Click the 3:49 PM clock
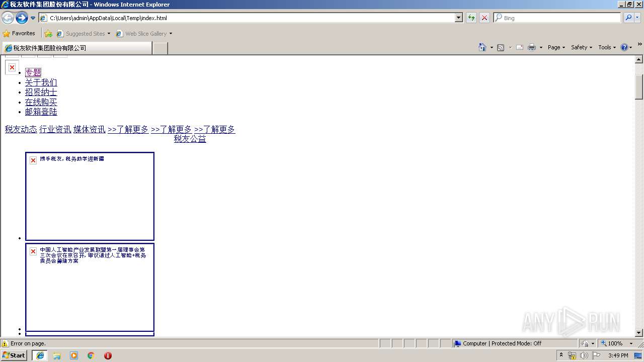 618,355
